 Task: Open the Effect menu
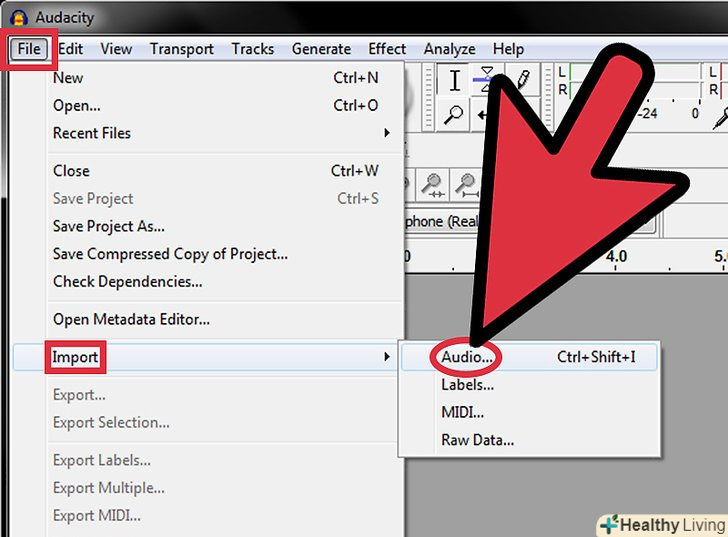[x=387, y=49]
